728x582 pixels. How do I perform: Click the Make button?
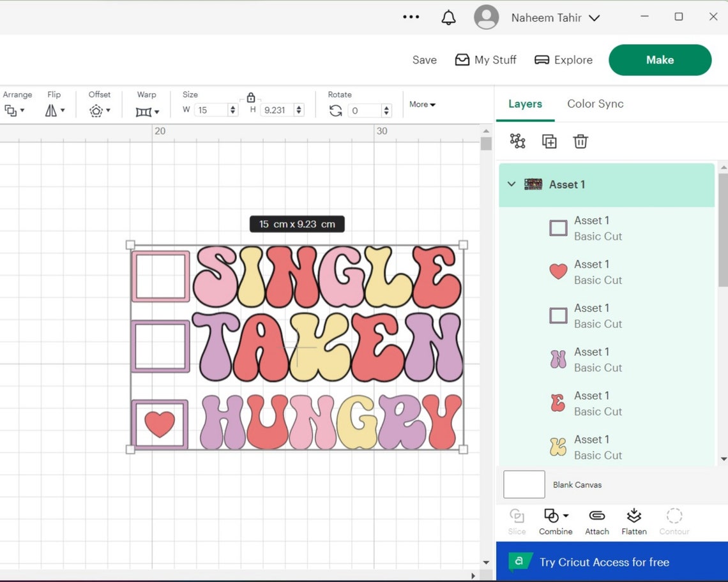[x=660, y=59]
